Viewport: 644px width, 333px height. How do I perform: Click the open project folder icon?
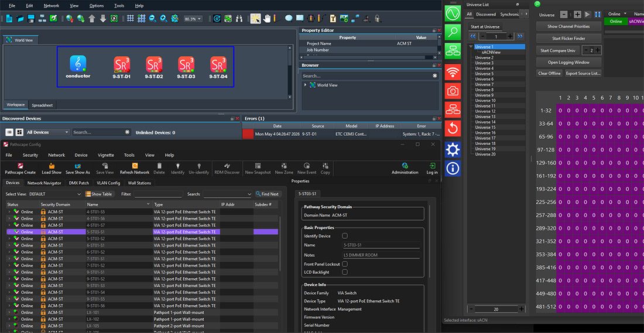[x=20, y=19]
